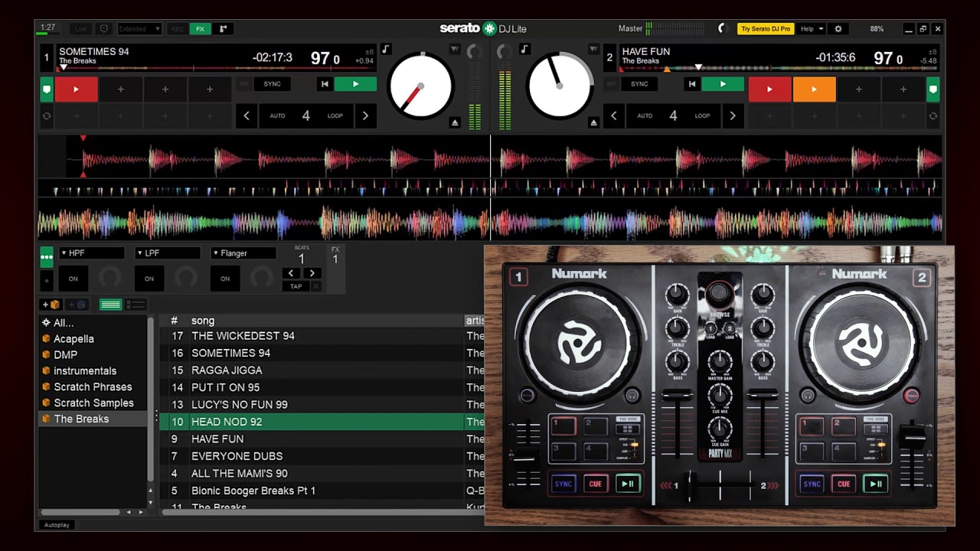The height and width of the screenshot is (551, 980).
Task: Open the LPF effect dropdown
Action: 167,253
